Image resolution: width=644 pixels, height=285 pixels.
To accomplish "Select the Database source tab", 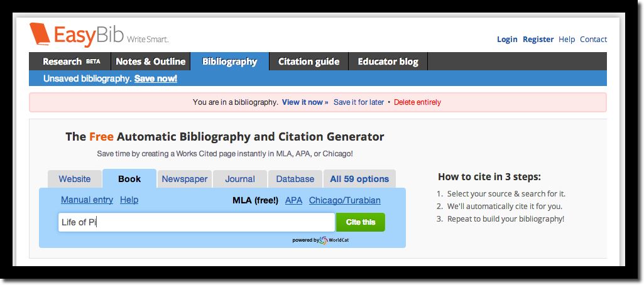I will [x=295, y=179].
